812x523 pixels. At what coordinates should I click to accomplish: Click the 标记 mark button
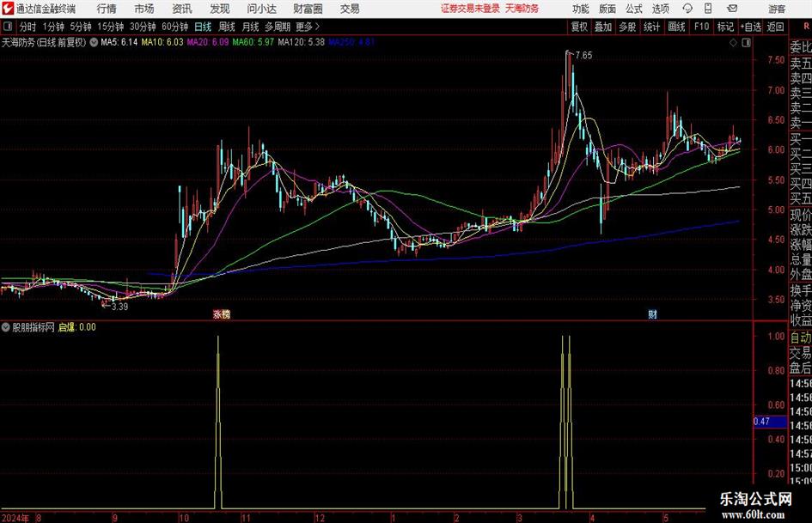tap(725, 27)
